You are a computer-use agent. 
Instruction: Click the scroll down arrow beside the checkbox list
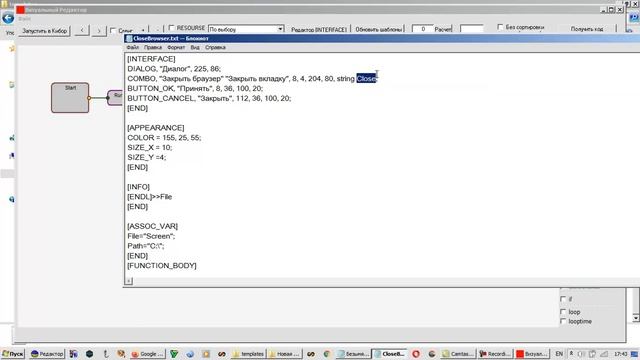tap(636, 318)
